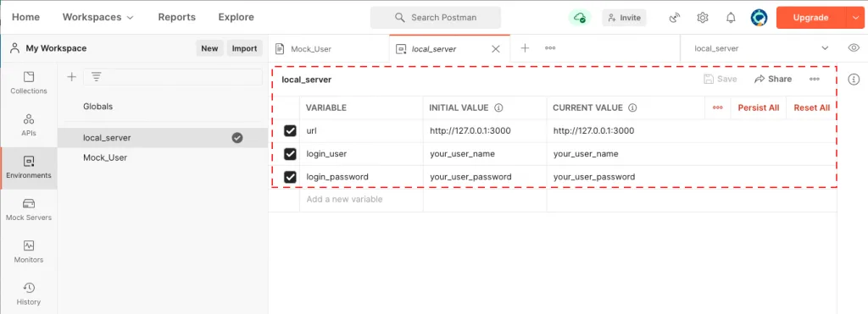Click the Save button
The width and height of the screenshot is (868, 314).
(x=721, y=79)
